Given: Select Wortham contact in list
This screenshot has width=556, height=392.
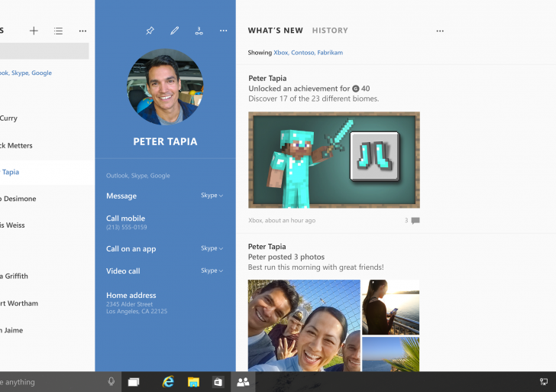Looking at the screenshot, I should point(19,303).
